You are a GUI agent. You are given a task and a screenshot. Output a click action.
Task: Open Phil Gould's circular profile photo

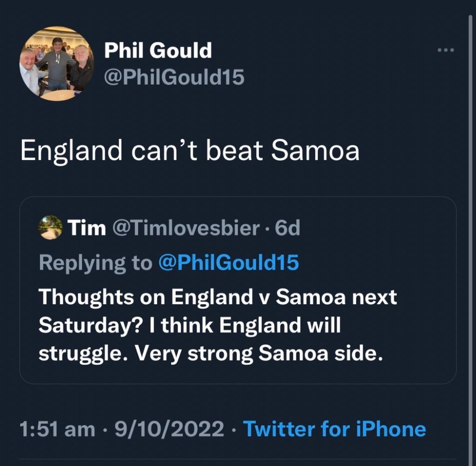coord(57,63)
